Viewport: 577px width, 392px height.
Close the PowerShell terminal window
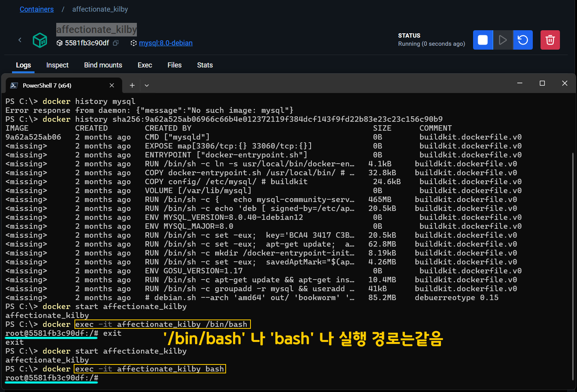pyautogui.click(x=565, y=83)
